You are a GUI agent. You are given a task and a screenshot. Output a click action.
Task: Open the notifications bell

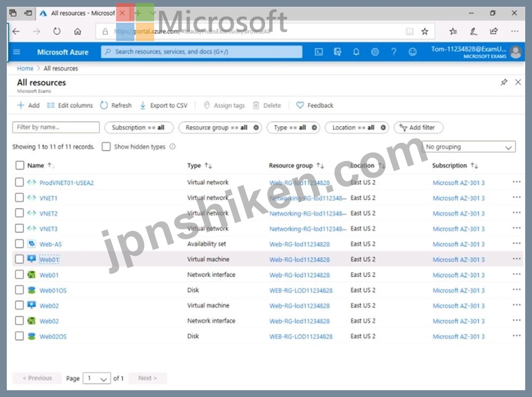[356, 52]
